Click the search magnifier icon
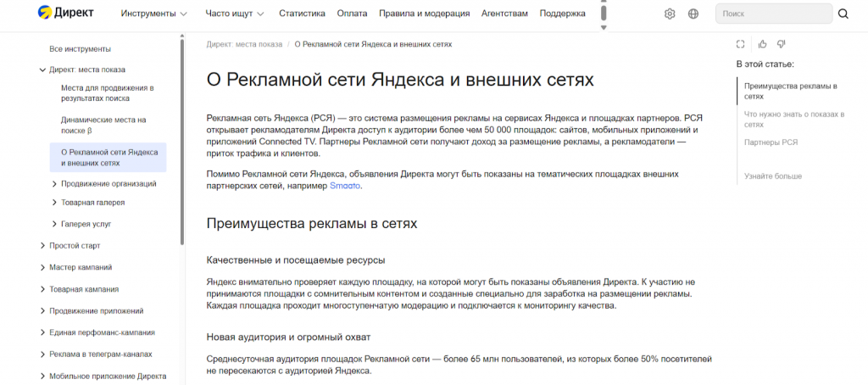This screenshot has height=385, width=868. pyautogui.click(x=843, y=14)
